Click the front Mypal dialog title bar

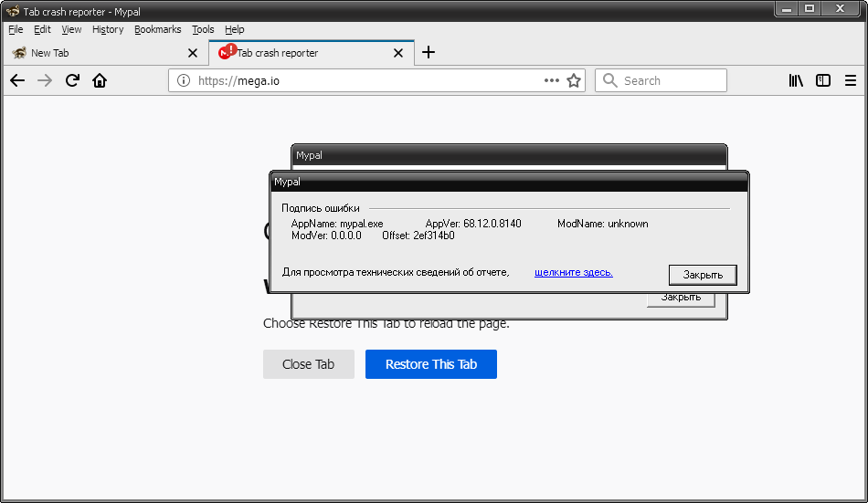tap(509, 182)
